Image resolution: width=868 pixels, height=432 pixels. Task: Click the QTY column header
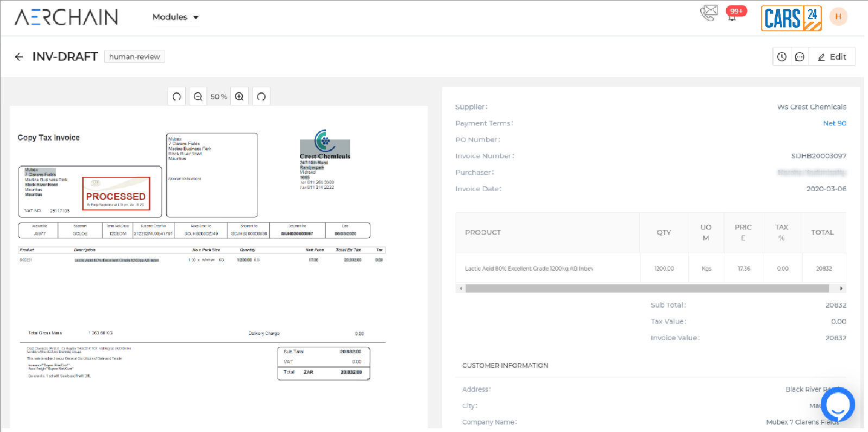664,232
